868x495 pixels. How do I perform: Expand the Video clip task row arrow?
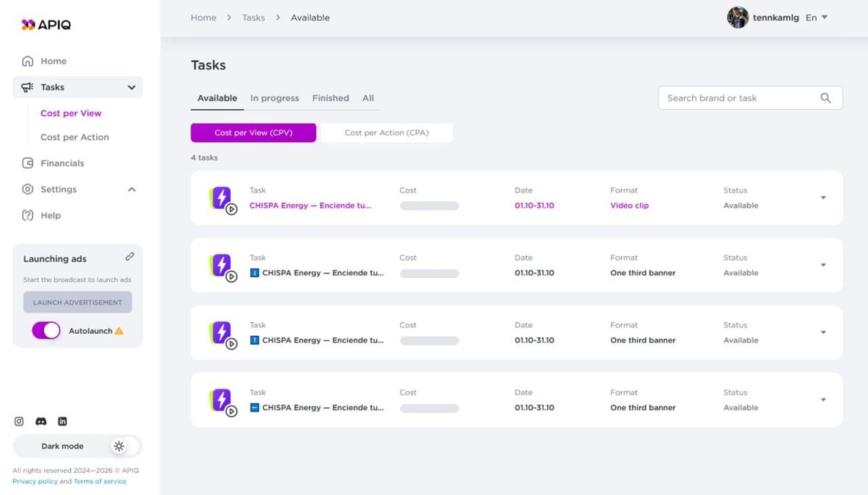pyautogui.click(x=823, y=198)
